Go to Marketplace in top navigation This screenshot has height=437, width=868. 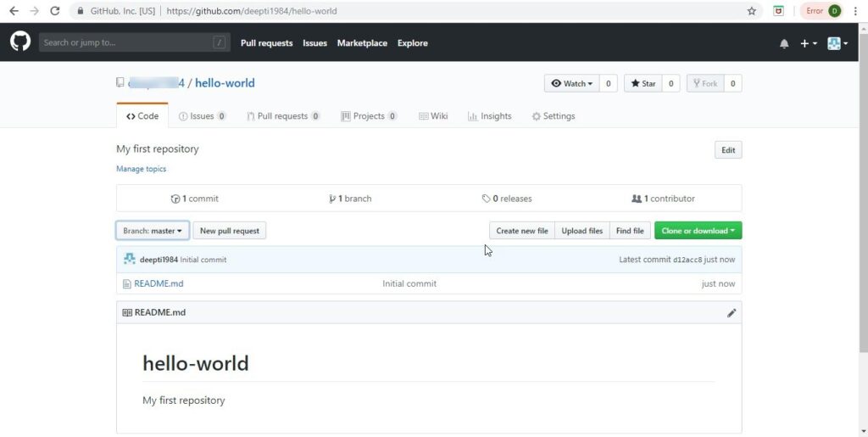pos(362,43)
